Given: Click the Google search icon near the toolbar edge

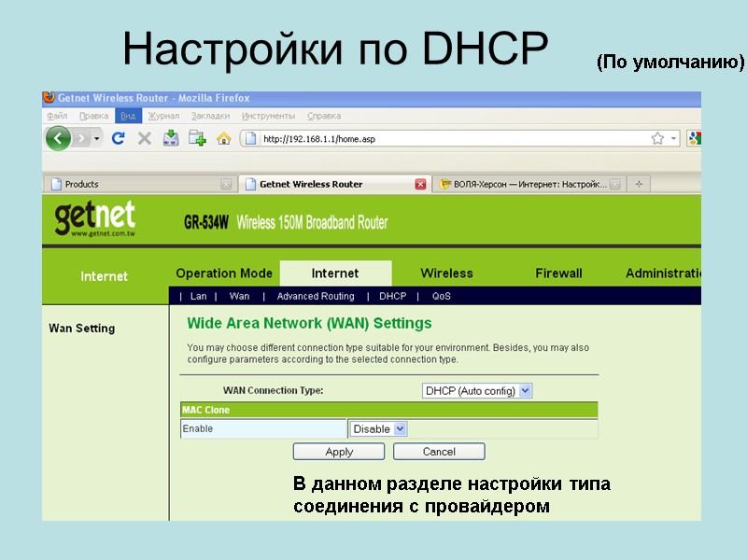Looking at the screenshot, I should tap(695, 137).
